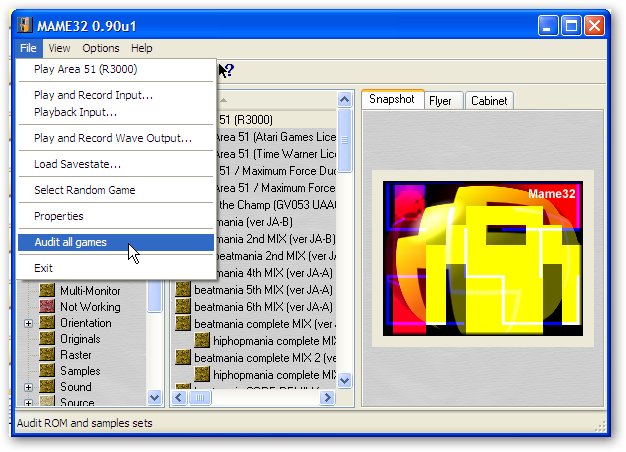
Task: Click game list scroll right arrow
Action: coord(327,398)
